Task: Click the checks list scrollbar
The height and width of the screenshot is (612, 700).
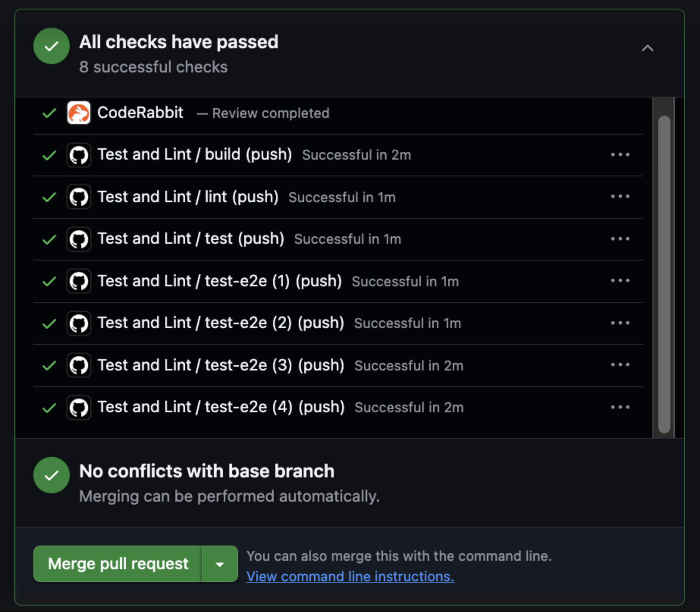Action: tap(664, 273)
